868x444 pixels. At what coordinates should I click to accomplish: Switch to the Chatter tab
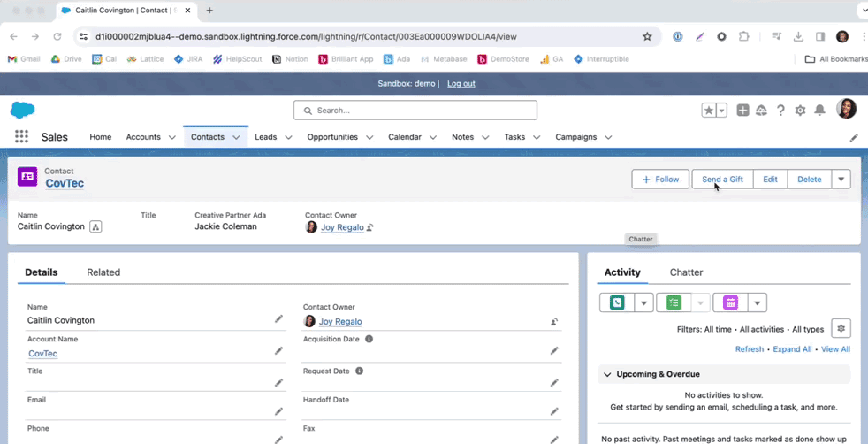687,272
